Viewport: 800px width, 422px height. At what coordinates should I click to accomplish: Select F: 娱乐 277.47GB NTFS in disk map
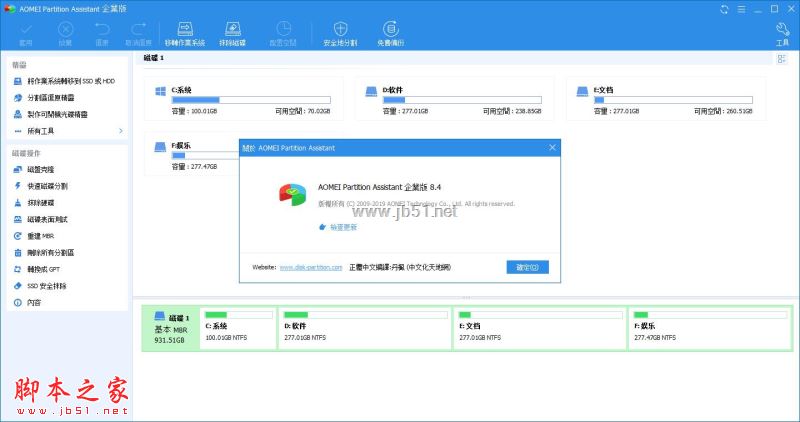click(x=710, y=329)
